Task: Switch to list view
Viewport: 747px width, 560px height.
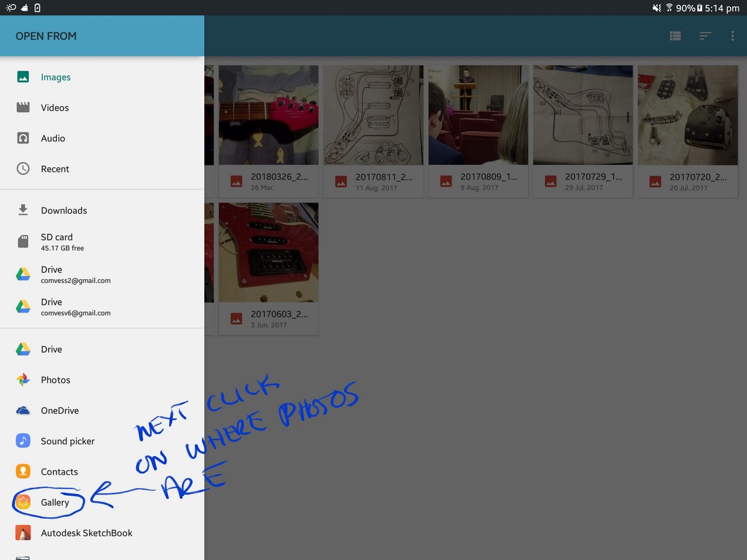Action: tap(675, 36)
